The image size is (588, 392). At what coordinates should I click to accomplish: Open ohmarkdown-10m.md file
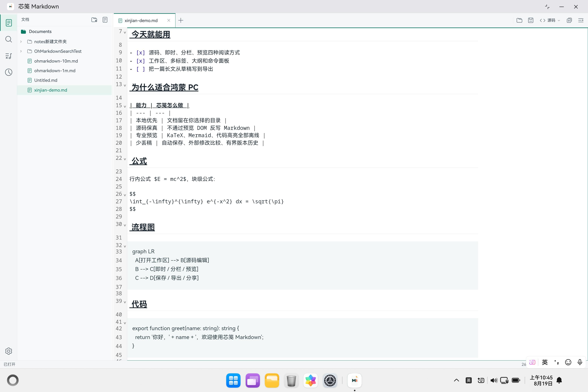click(x=56, y=61)
